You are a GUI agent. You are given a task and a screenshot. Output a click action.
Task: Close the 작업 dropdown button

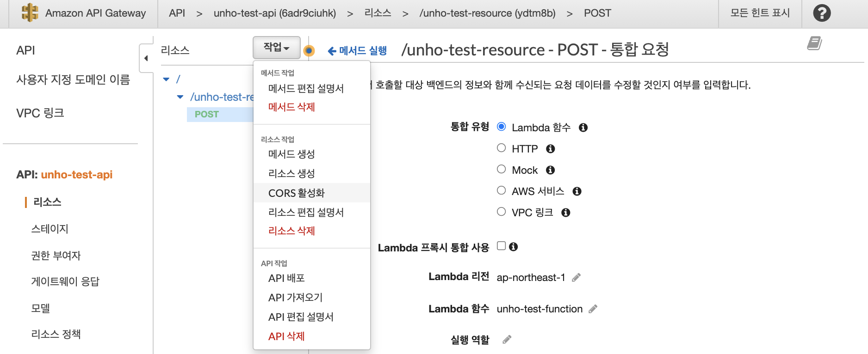coord(277,48)
